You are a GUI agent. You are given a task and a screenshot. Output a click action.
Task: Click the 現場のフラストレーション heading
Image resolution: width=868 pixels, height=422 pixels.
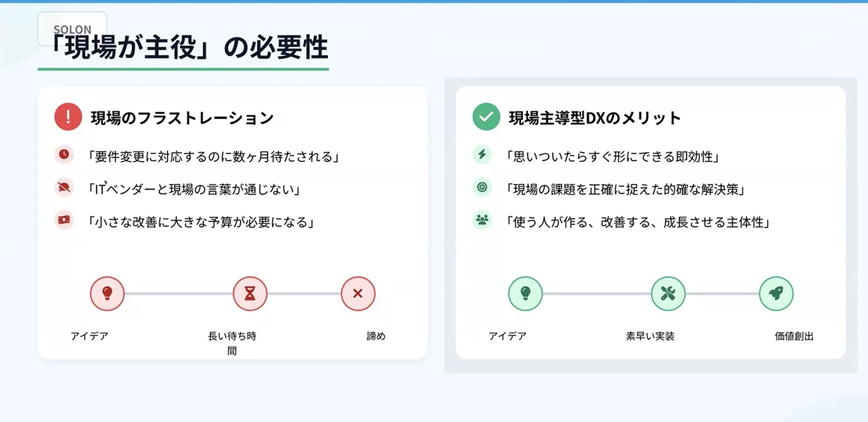click(x=182, y=118)
